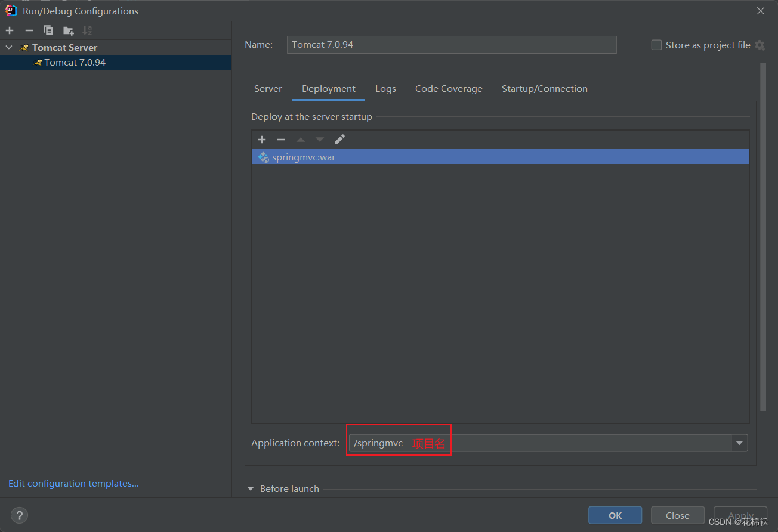Viewport: 778px width, 532px height.
Task: Click the vertical scrollbar of settings panel
Action: [763, 237]
